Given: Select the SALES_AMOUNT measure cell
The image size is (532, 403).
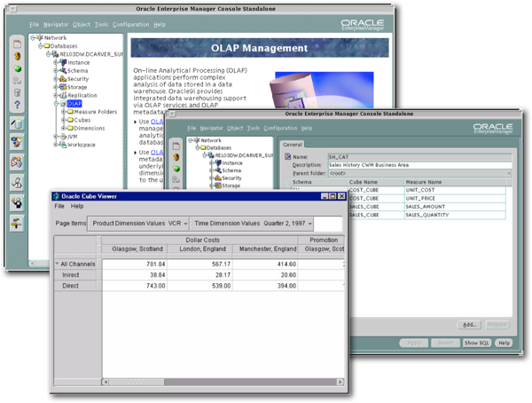Looking at the screenshot, I should click(x=455, y=207).
